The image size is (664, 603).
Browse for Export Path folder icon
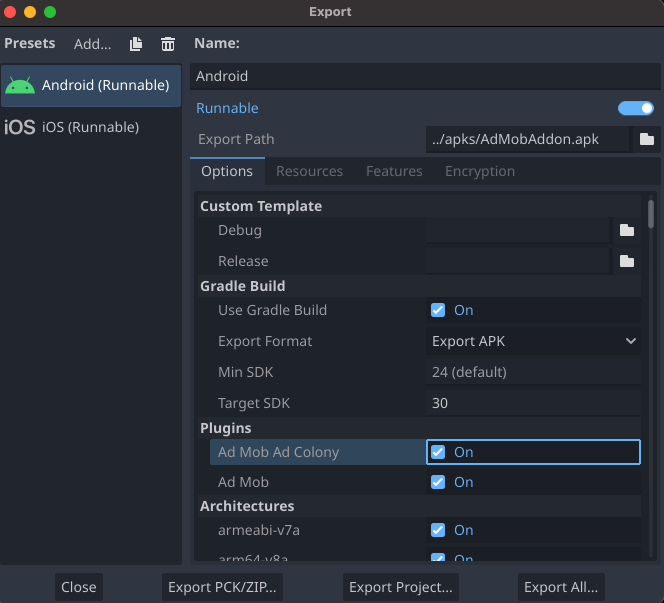pos(646,139)
